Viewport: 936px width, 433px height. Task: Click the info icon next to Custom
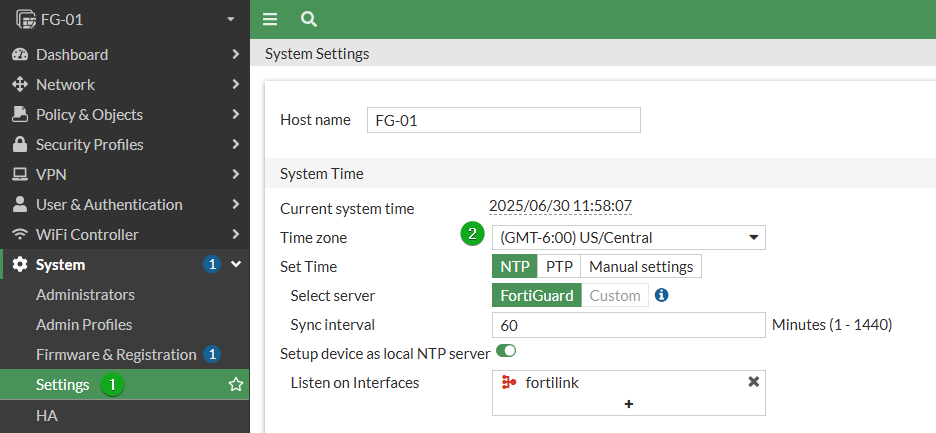click(661, 295)
